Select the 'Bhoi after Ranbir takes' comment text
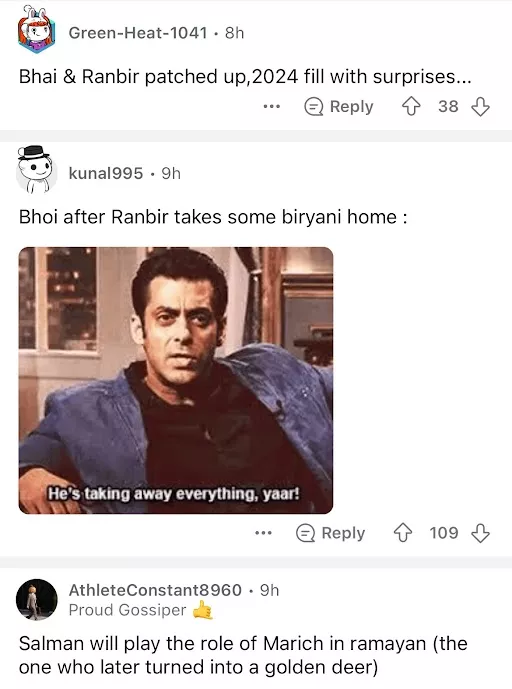 tap(213, 217)
